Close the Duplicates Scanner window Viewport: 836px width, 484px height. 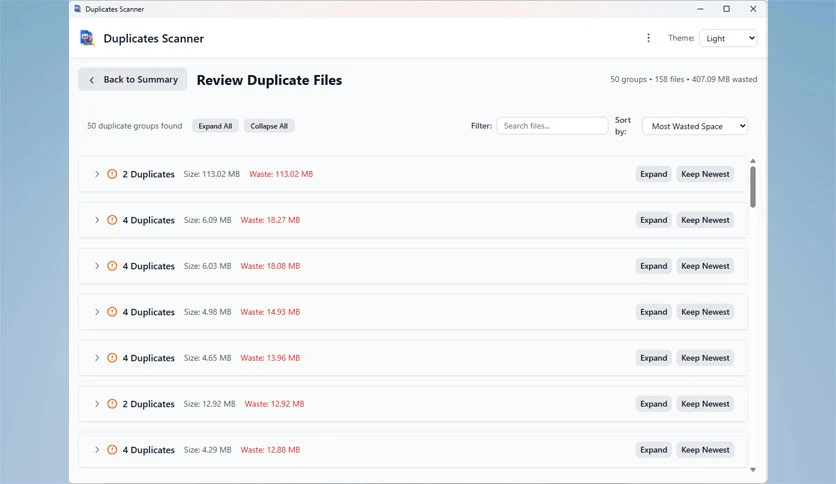(x=753, y=9)
